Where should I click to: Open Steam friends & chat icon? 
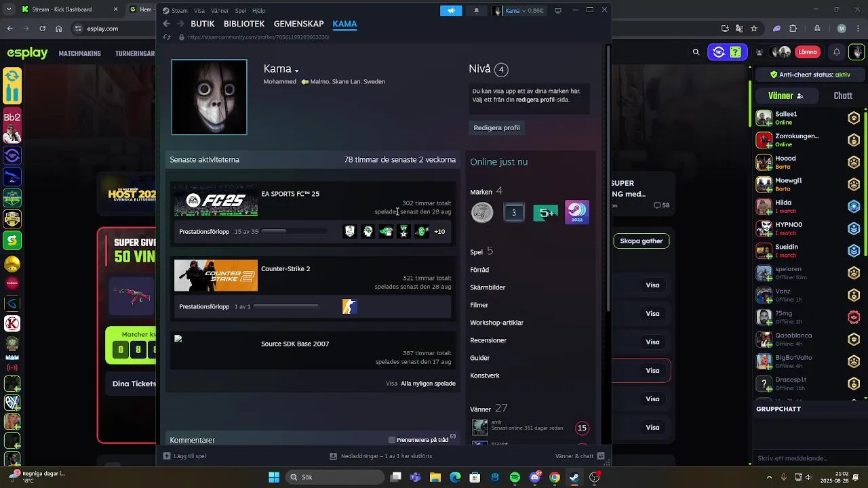[601, 456]
